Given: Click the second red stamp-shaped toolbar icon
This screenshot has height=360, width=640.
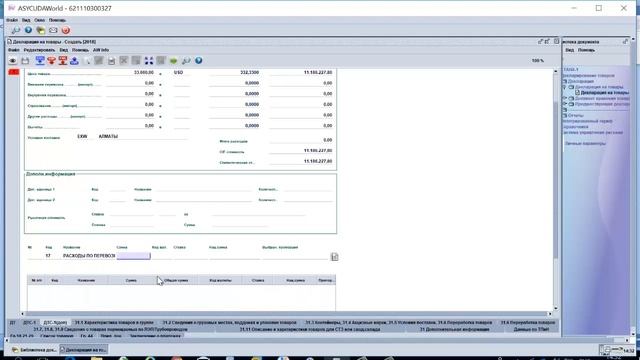Looking at the screenshot, I should [63, 61].
